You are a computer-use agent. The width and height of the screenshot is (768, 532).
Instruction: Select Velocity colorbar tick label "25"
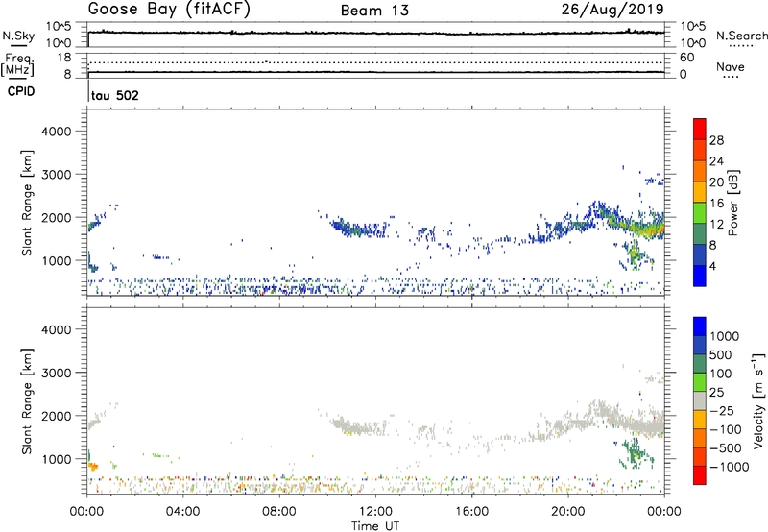click(x=717, y=393)
